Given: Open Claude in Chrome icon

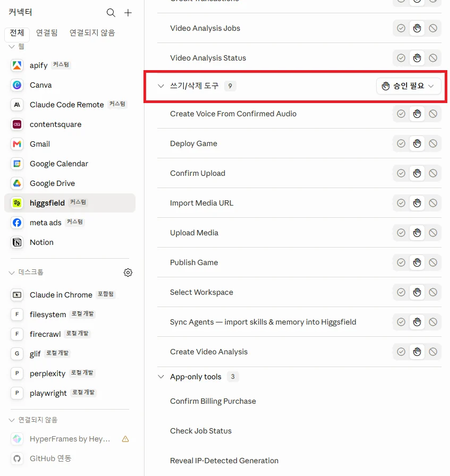Looking at the screenshot, I should (17, 295).
